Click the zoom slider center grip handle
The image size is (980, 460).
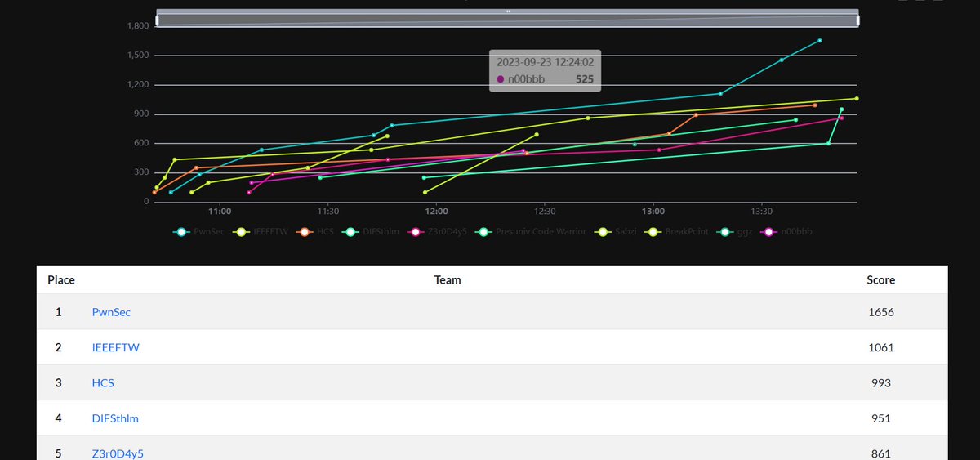(507, 11)
